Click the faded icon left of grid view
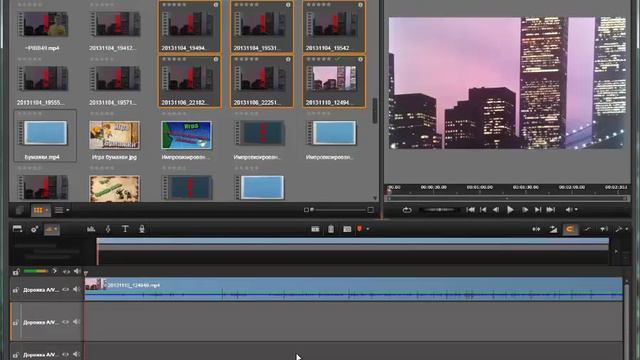Image resolution: width=640 pixels, height=360 pixels. [x=19, y=210]
